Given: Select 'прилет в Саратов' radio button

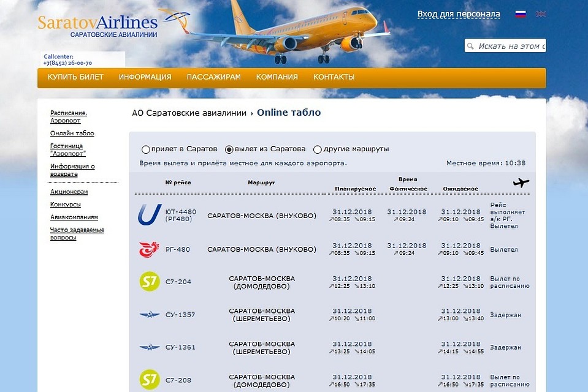Looking at the screenshot, I should click(146, 149).
